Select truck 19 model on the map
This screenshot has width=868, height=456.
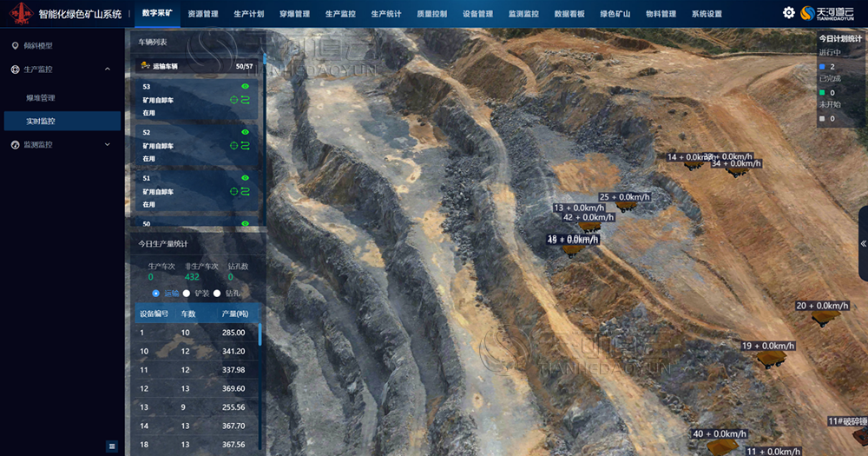click(771, 359)
